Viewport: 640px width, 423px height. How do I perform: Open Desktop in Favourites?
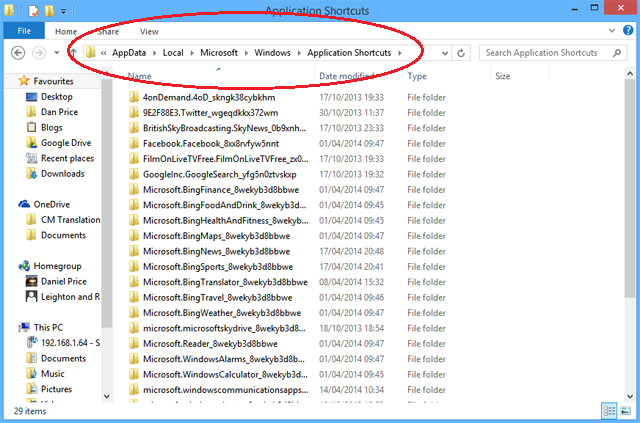[x=56, y=97]
